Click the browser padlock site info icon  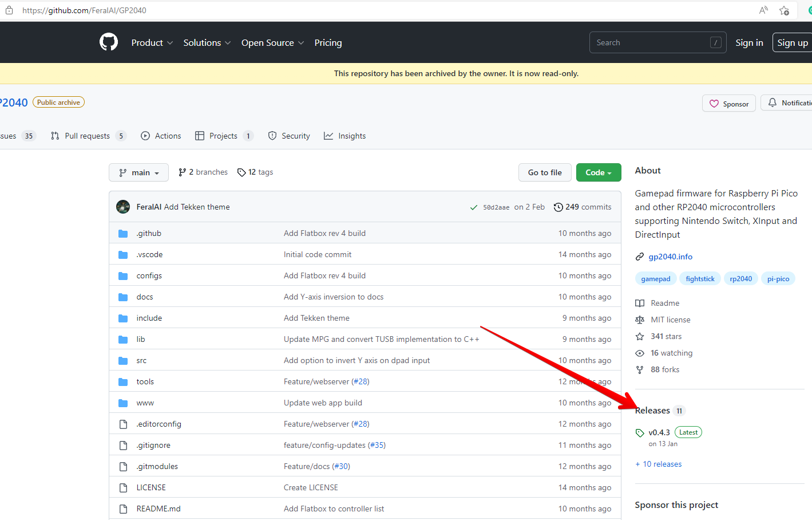click(x=9, y=10)
